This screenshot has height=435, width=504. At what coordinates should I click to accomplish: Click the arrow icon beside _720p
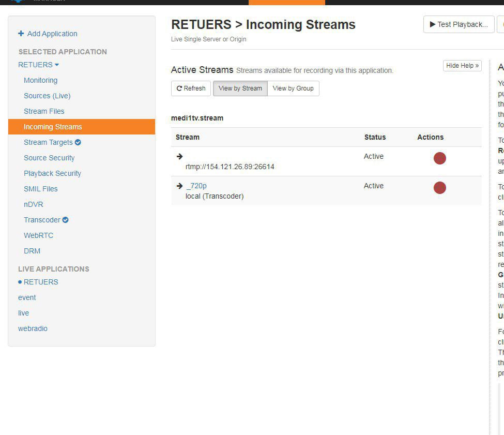point(179,186)
